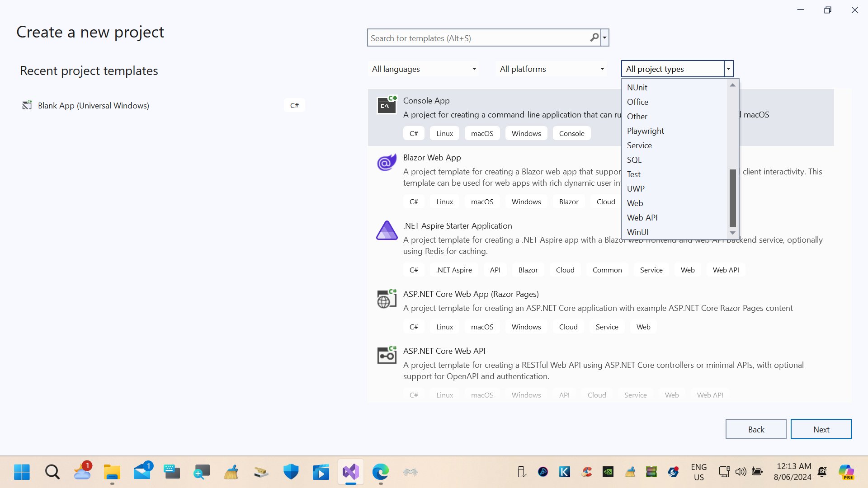Click the Next button
Image resolution: width=868 pixels, height=488 pixels.
click(821, 429)
